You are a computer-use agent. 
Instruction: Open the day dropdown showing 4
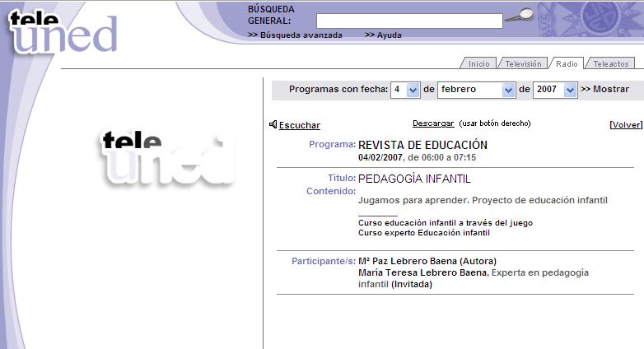(405, 90)
